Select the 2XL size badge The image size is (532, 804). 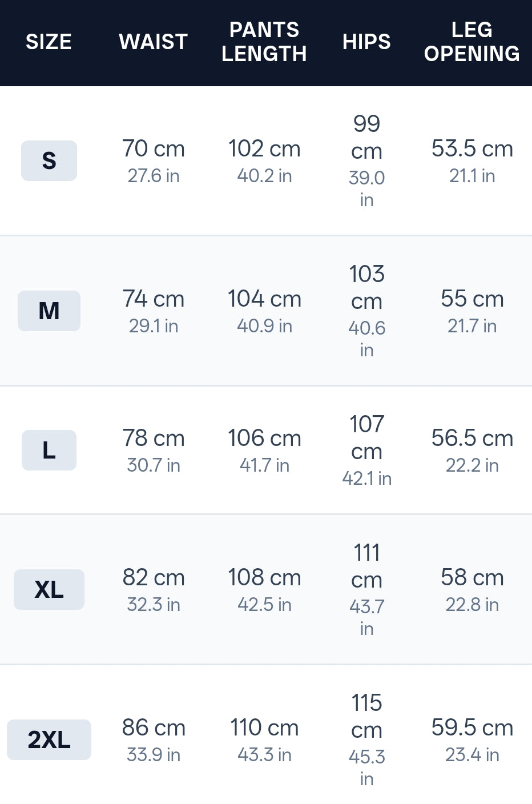coord(49,739)
